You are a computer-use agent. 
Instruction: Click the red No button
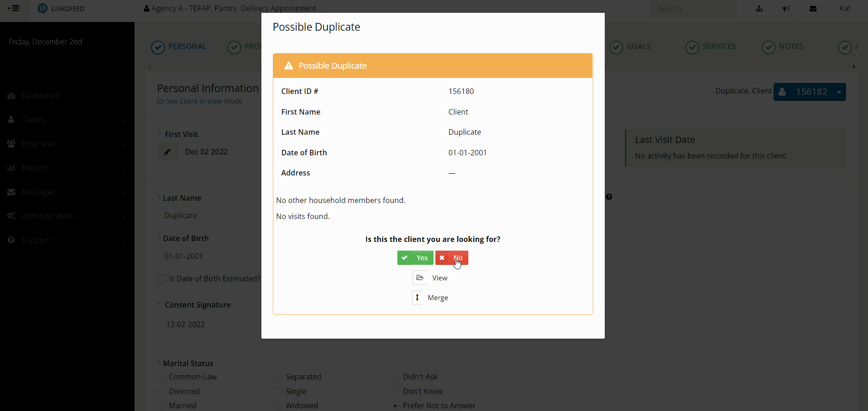pos(451,258)
